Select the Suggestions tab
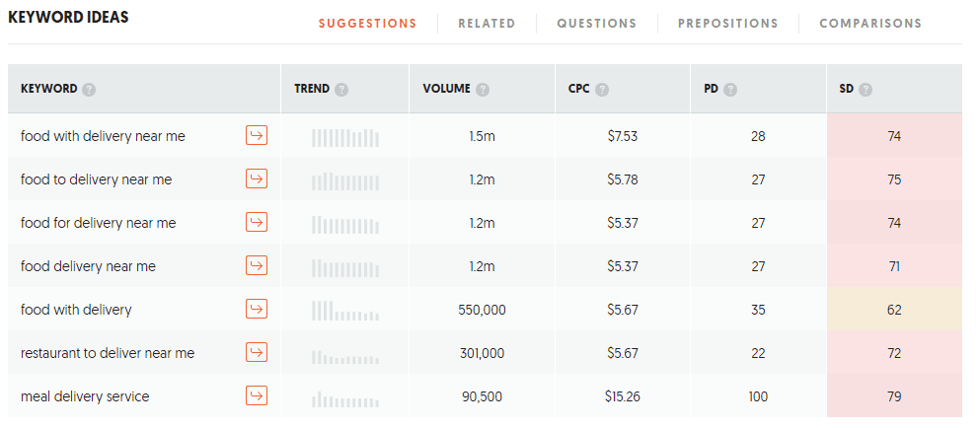The image size is (980, 428). click(x=367, y=24)
